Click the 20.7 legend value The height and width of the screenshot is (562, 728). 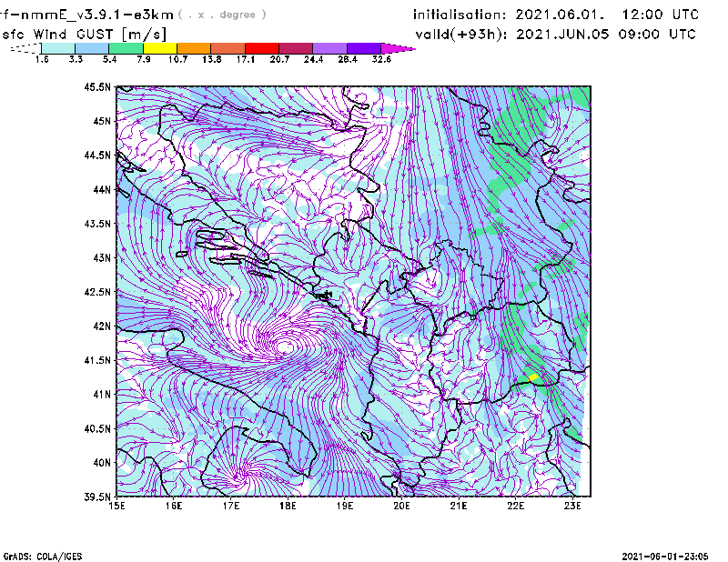point(279,59)
